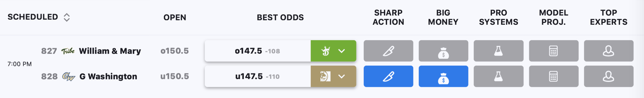Click G Washington pro systems flask icon
The image size is (644, 98).
point(499,76)
